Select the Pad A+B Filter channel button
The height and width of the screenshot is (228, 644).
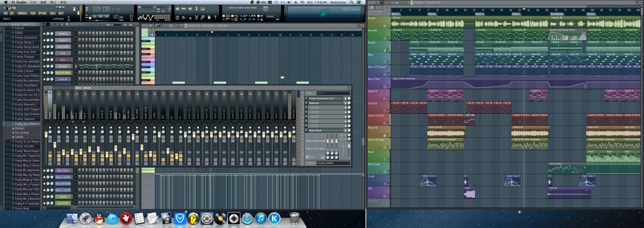coord(63,73)
